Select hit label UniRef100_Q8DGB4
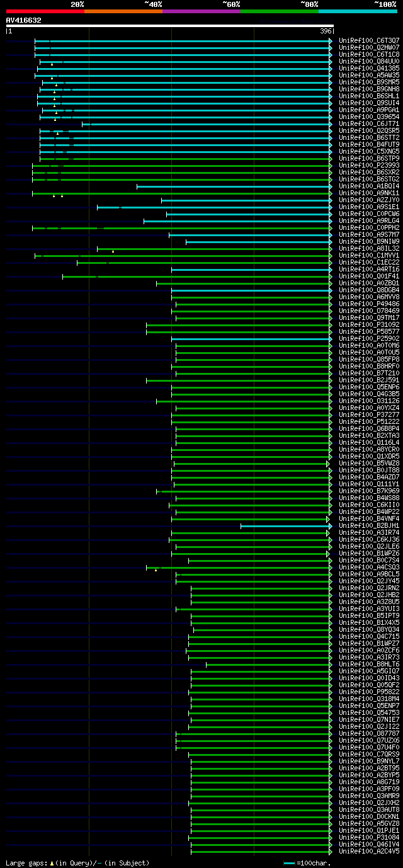Image resolution: width=403 pixels, height=868 pixels. [369, 290]
